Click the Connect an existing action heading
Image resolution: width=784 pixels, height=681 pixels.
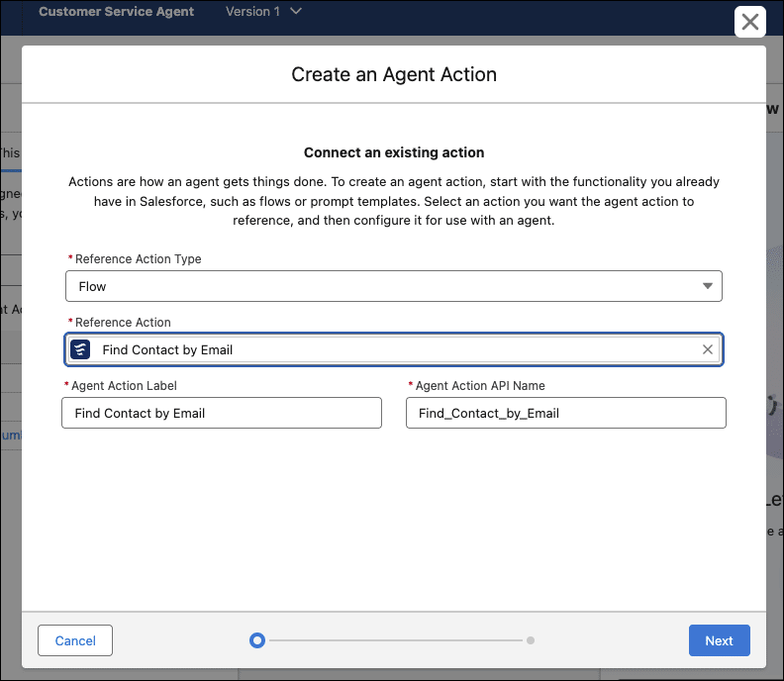tap(394, 152)
